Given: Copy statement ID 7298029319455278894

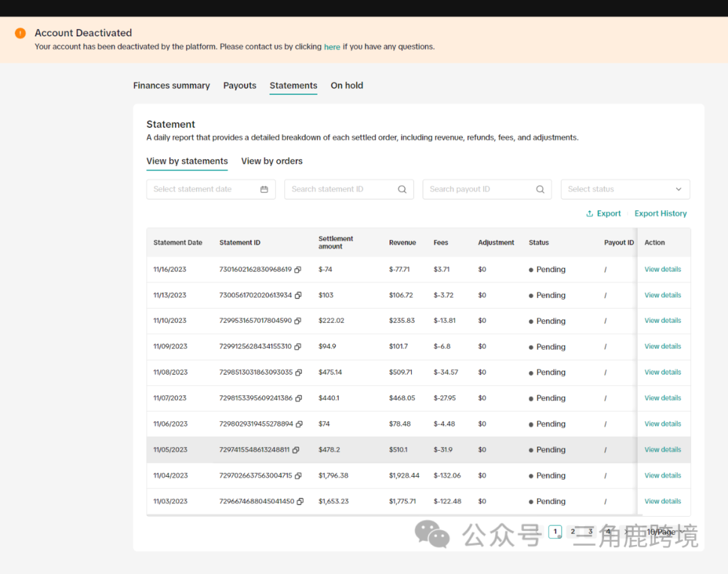Looking at the screenshot, I should [299, 424].
